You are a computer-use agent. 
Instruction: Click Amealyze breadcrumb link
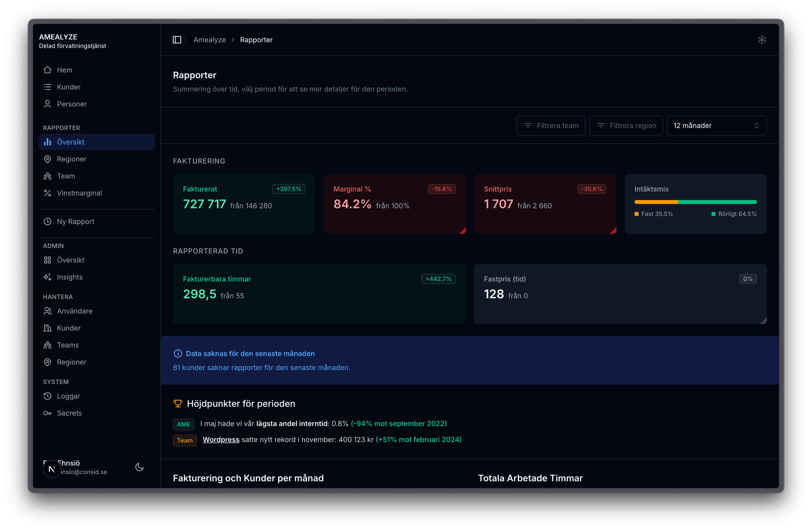[209, 40]
